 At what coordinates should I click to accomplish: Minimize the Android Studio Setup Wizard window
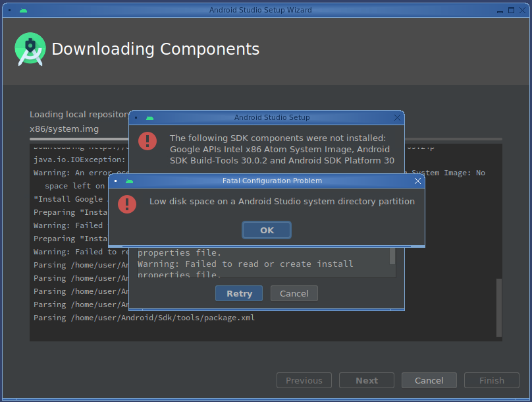coord(500,12)
